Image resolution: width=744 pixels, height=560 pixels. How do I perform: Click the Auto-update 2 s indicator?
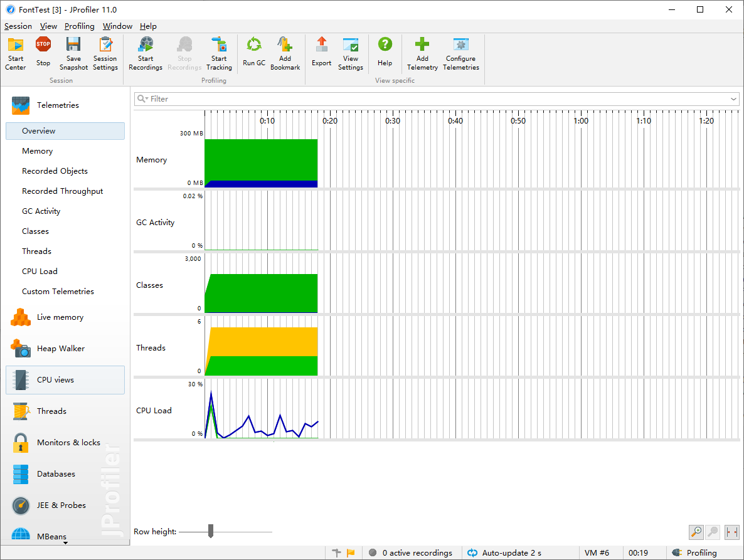coord(504,553)
